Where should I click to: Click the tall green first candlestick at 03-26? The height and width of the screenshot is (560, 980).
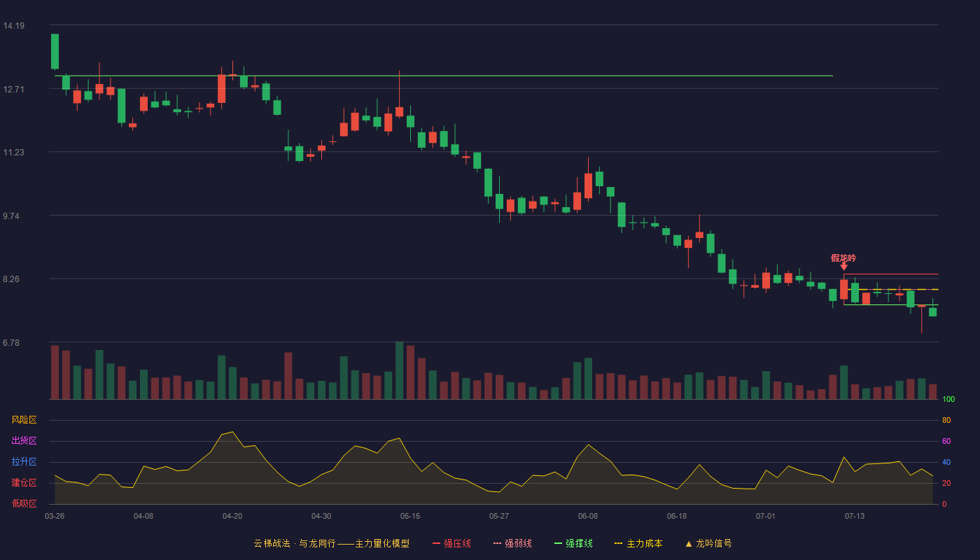click(x=55, y=52)
